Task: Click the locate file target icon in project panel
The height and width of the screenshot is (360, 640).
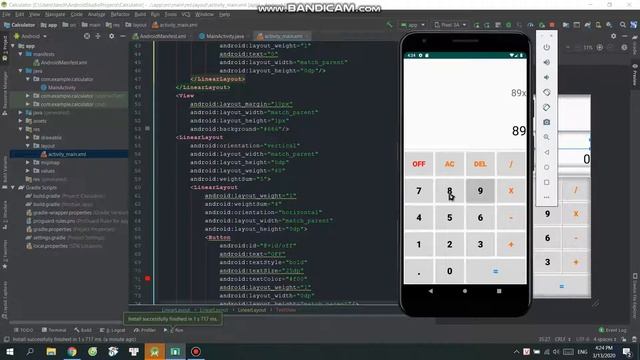Action: pyautogui.click(x=87, y=36)
